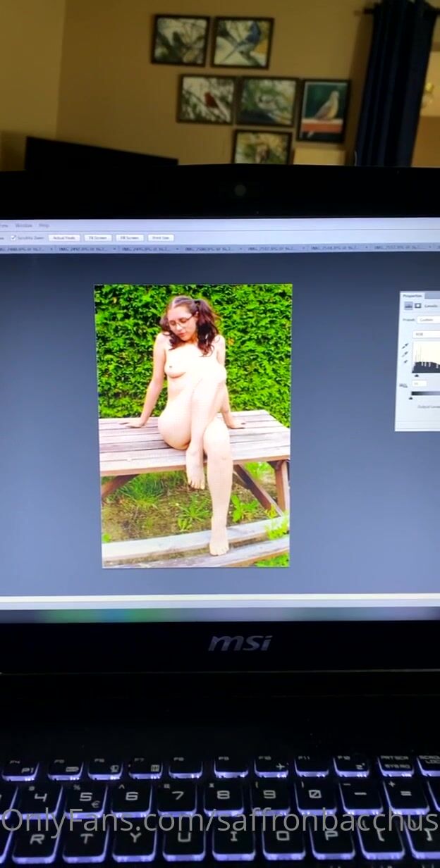This screenshot has width=440, height=868.
Task: Click the clipping warning icon beside input field
Action: tap(405, 385)
